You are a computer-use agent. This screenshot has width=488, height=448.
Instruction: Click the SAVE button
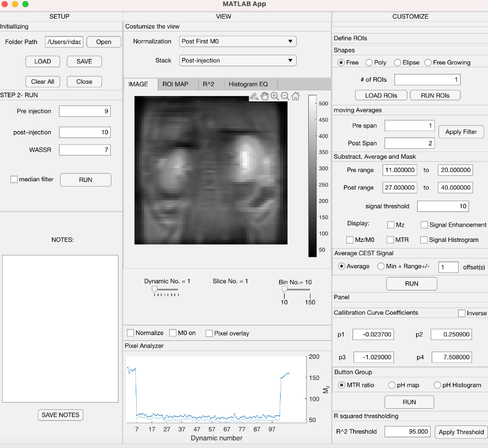(84, 61)
